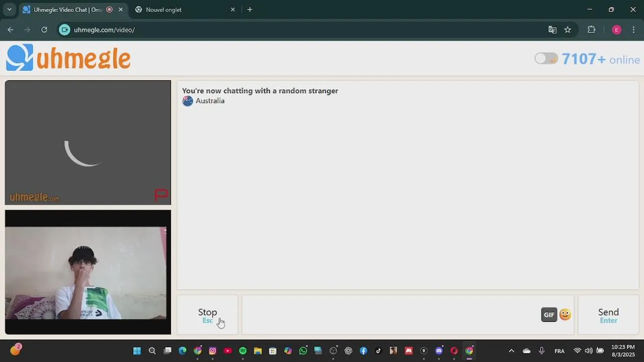Check the battery status icon
Viewport: 644px width, 362px height.
tap(600, 351)
